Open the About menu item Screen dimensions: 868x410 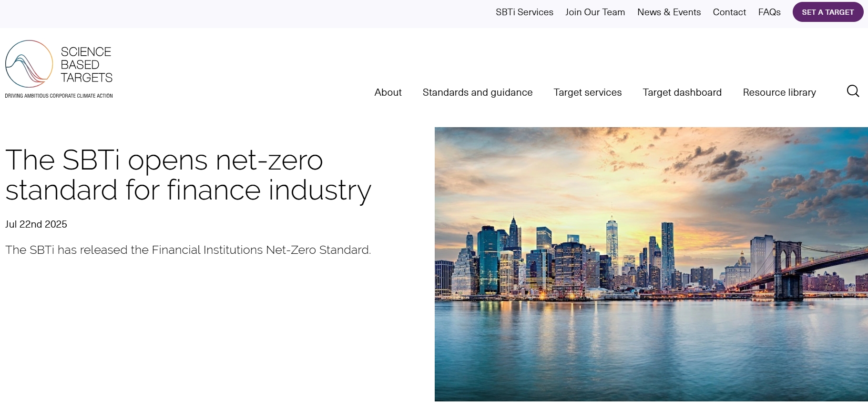pos(388,92)
